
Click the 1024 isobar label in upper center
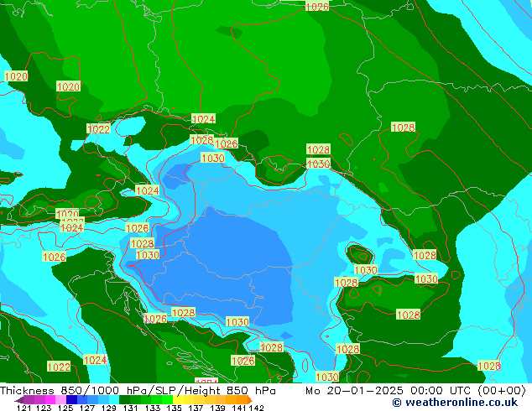[x=203, y=119]
